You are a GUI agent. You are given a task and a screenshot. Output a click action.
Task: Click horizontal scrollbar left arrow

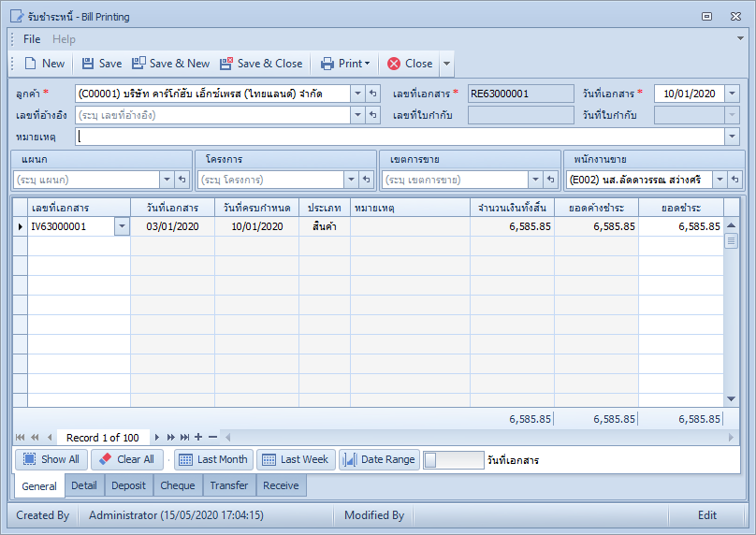pos(228,437)
